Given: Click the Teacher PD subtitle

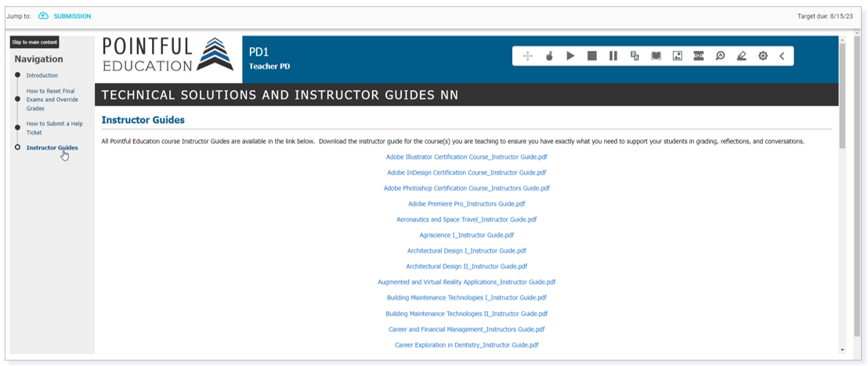Looking at the screenshot, I should [x=269, y=67].
